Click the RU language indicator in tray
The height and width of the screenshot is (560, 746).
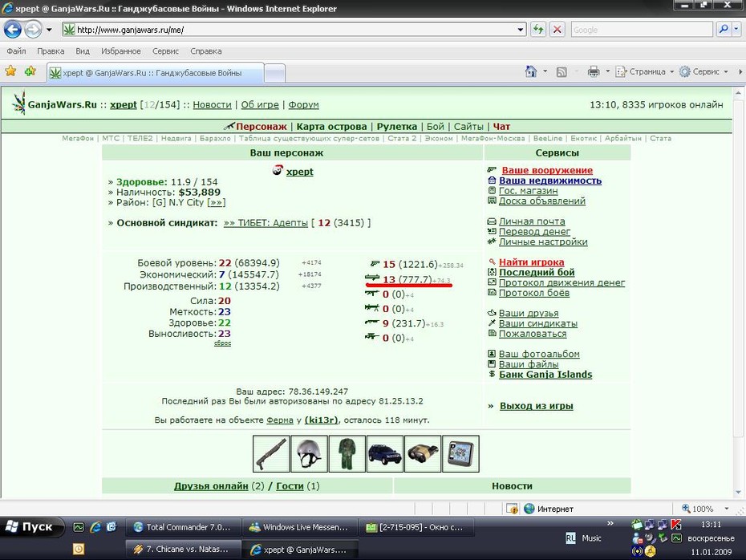[570, 538]
